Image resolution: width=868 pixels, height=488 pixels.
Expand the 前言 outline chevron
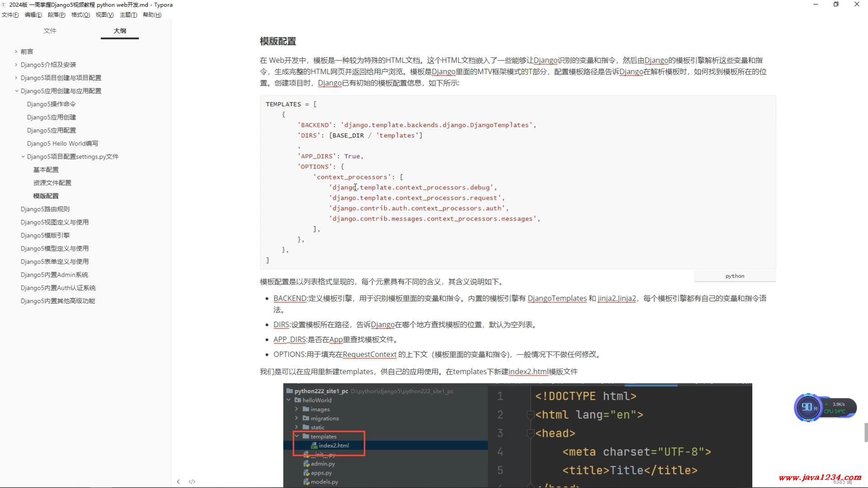coord(16,52)
